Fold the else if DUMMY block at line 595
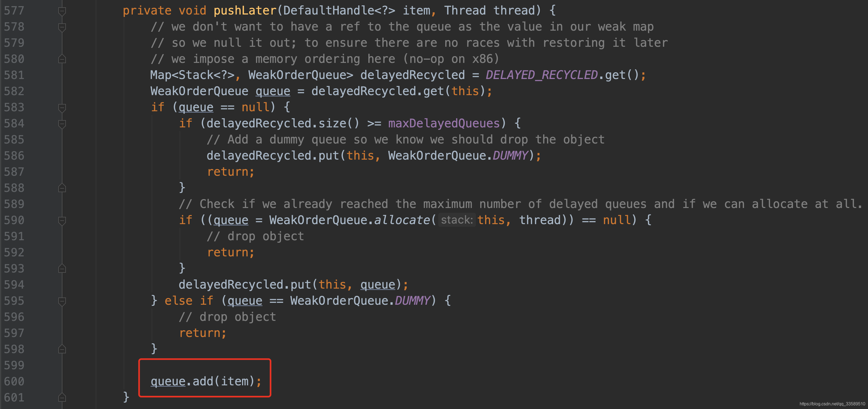The width and height of the screenshot is (868, 409). click(x=62, y=301)
